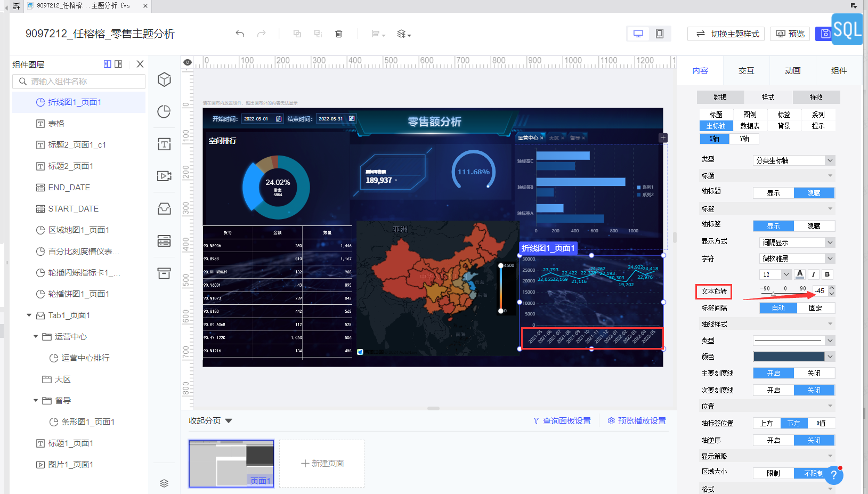Collapse the 督导 folder node
The image size is (868, 494).
tap(36, 401)
